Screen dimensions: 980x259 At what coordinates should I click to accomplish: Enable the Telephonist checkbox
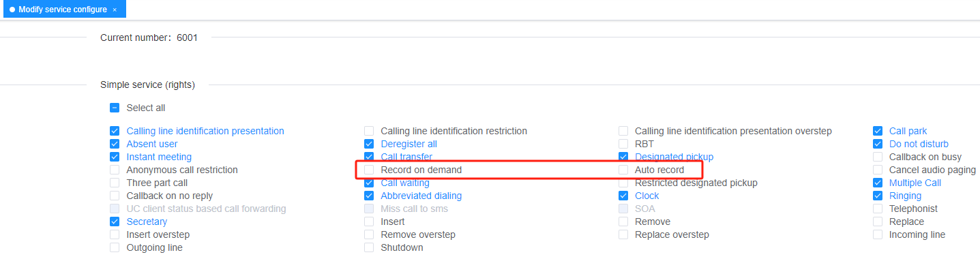[878, 209]
